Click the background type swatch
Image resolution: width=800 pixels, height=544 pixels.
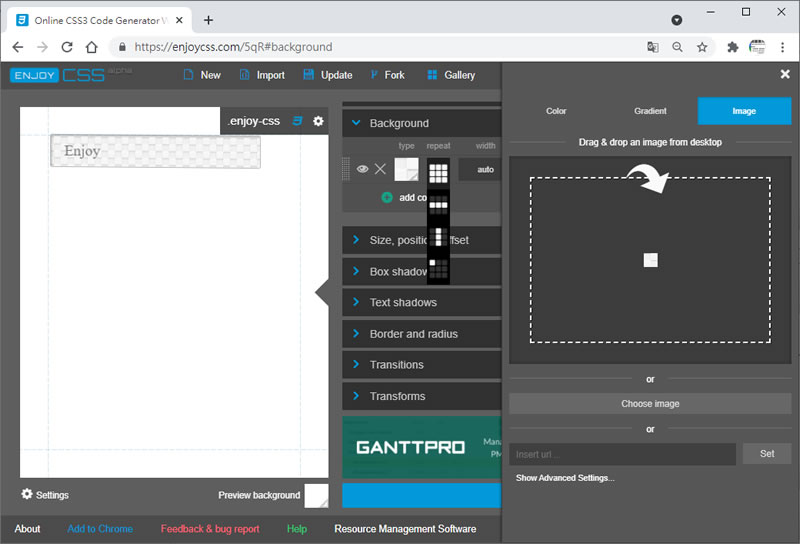(406, 169)
